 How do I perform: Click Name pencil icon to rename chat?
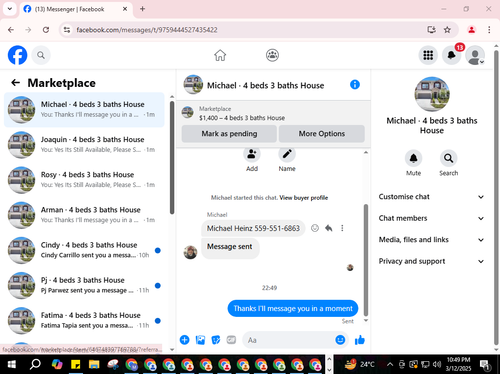[287, 154]
